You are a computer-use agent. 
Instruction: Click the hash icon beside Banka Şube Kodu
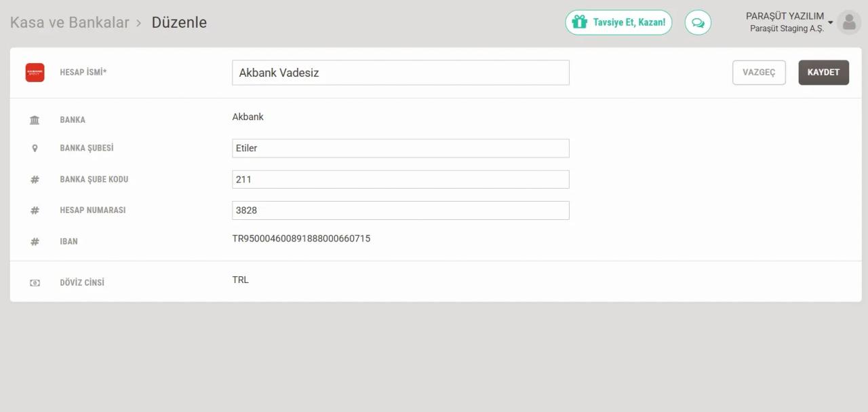35,180
